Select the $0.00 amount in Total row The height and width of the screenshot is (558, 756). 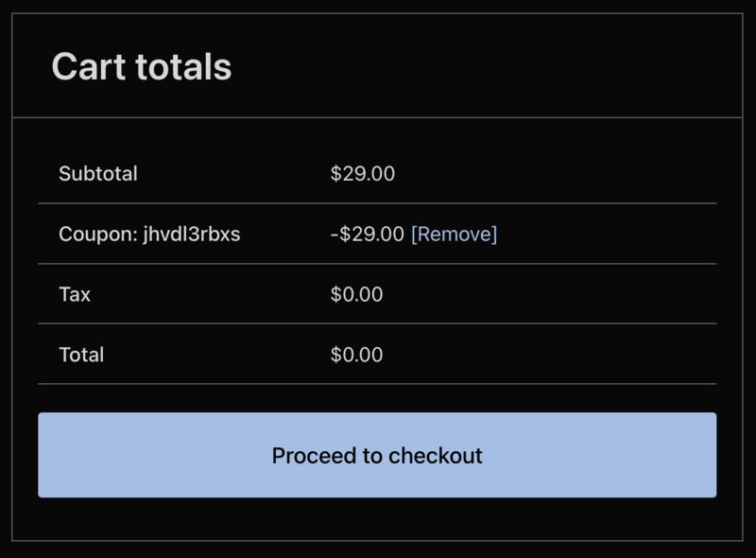pos(356,355)
